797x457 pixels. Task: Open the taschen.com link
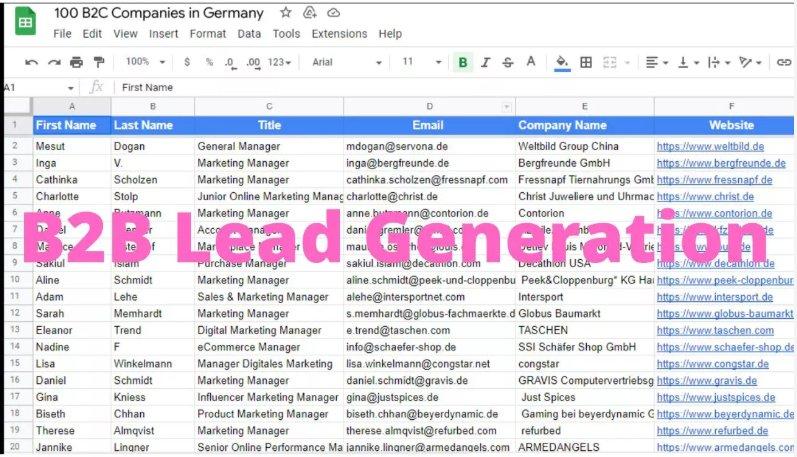715,330
